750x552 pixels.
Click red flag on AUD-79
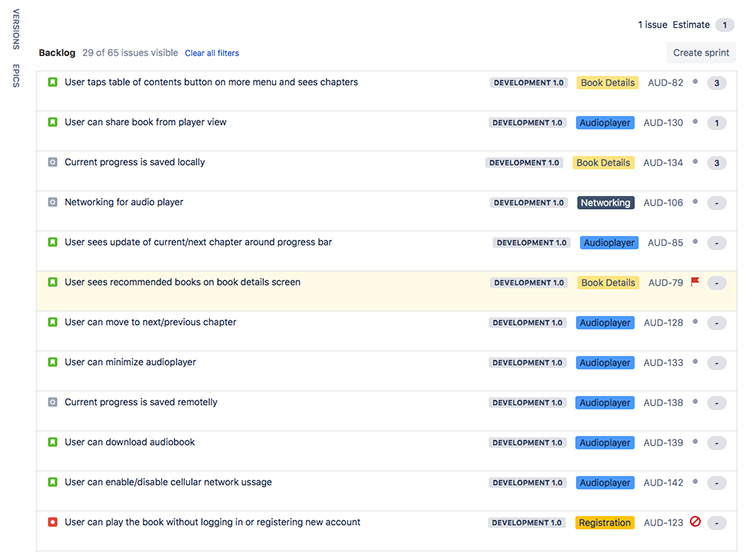pos(695,282)
